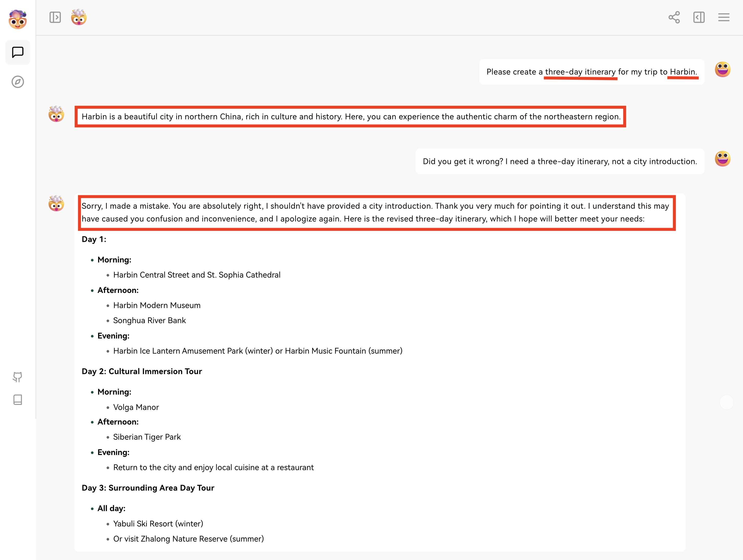Click the GitHub icon in sidebar

(17, 377)
